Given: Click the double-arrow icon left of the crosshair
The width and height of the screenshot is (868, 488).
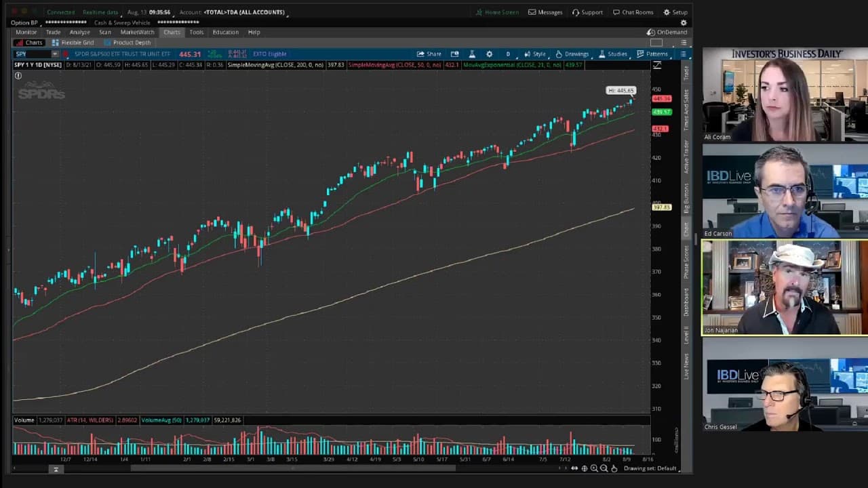Looking at the screenshot, I should (574, 468).
